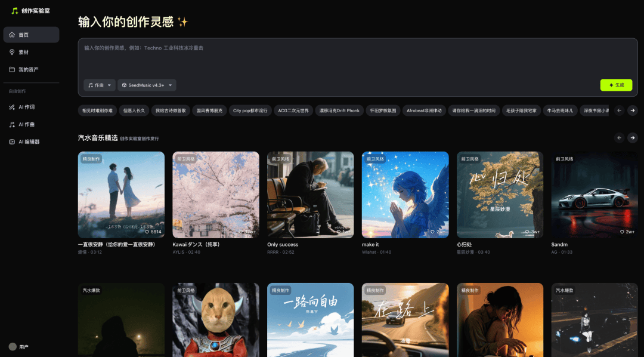
Task: Open the 作曲 mode dropdown
Action: coord(99,85)
